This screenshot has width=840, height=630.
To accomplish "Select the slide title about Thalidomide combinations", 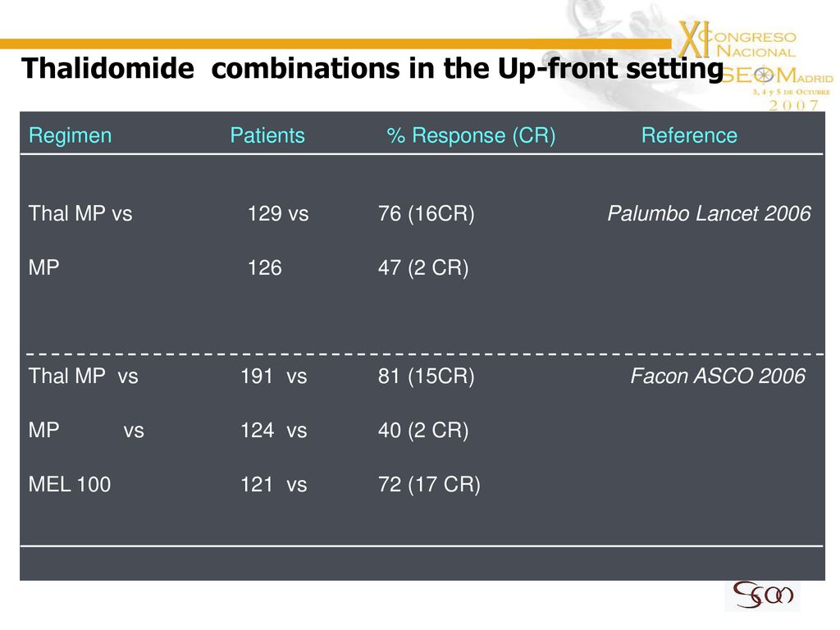I will pos(372,69).
